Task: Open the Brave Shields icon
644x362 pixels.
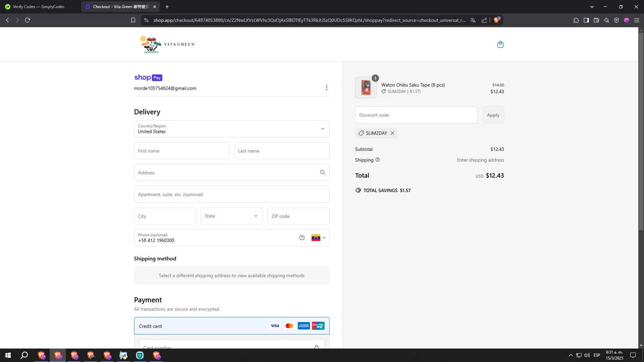Action: 497,20
